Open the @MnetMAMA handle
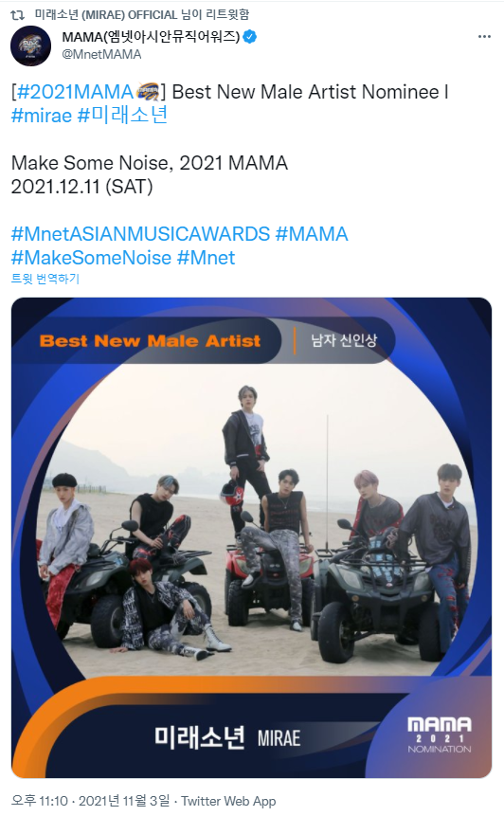Viewport: 504px width, 816px height. click(101, 54)
